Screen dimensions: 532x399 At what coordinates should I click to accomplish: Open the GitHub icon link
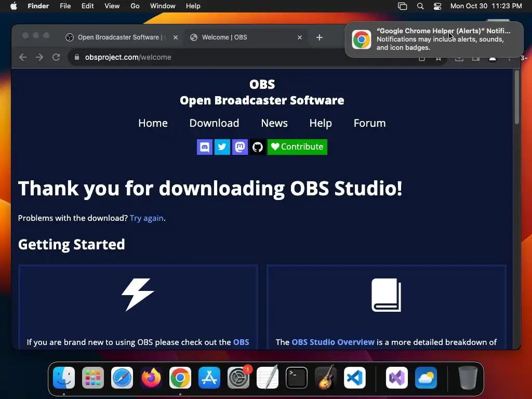(258, 147)
